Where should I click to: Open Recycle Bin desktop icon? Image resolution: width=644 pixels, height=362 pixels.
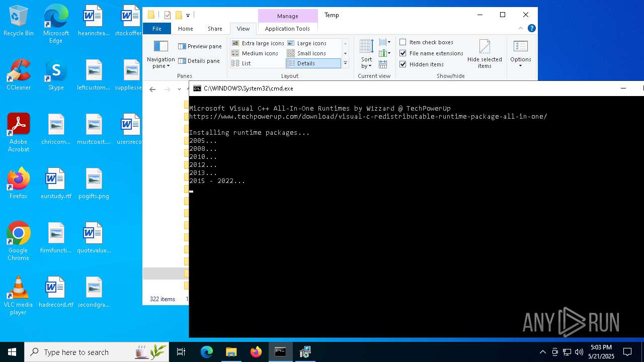19,21
